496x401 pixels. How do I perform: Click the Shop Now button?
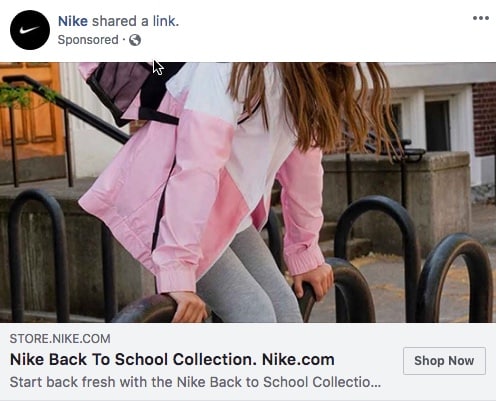[x=444, y=361]
